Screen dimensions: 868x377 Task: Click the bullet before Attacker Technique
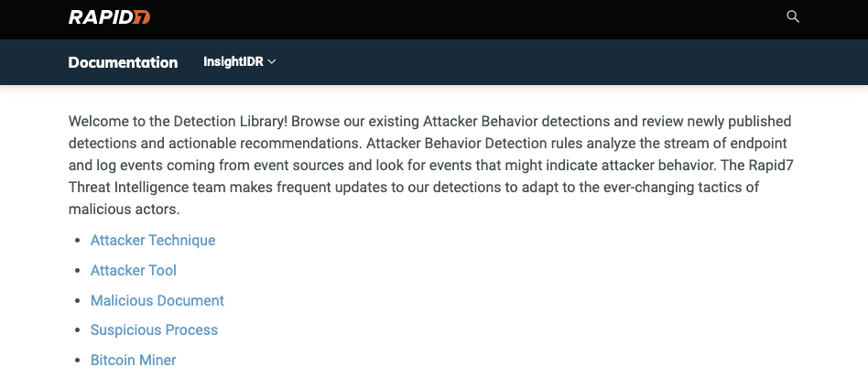click(76, 241)
